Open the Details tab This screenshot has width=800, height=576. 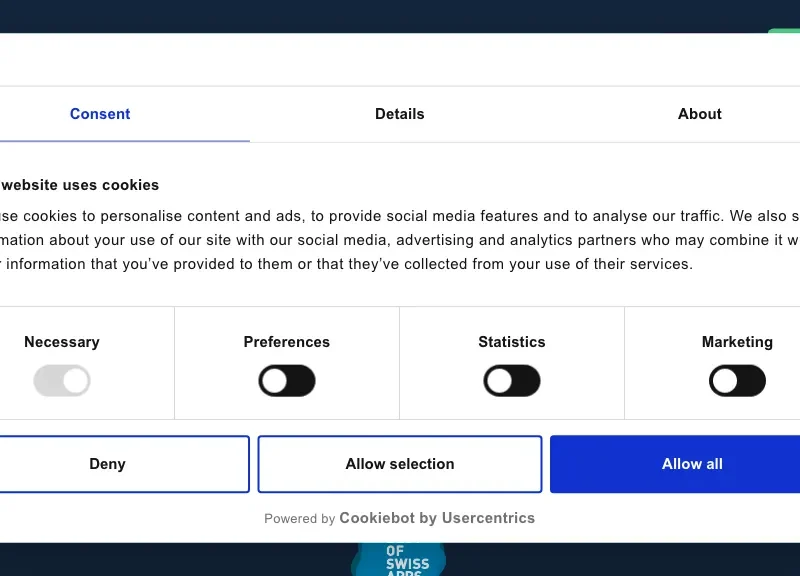click(x=399, y=114)
